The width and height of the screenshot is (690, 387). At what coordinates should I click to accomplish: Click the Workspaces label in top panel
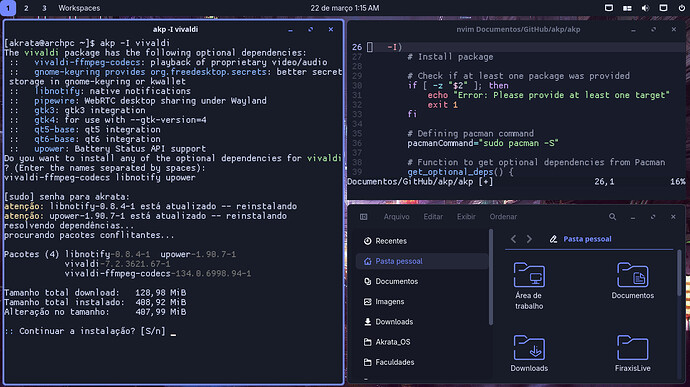79,8
